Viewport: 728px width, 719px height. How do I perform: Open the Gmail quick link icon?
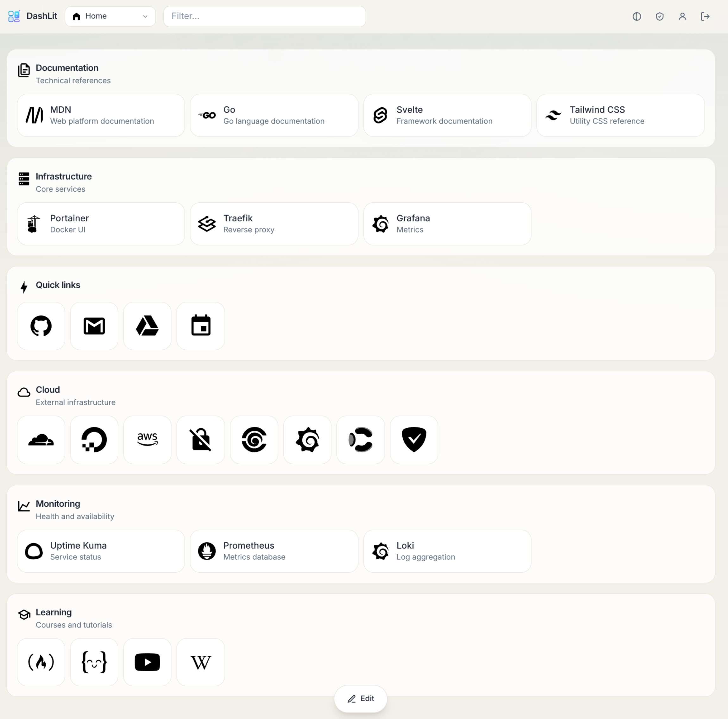click(94, 326)
